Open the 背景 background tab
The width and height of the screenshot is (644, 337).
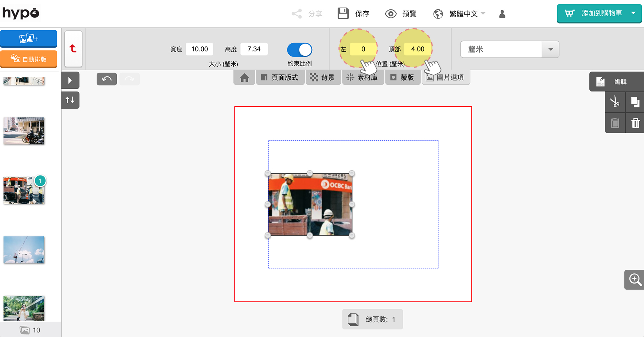[323, 78]
